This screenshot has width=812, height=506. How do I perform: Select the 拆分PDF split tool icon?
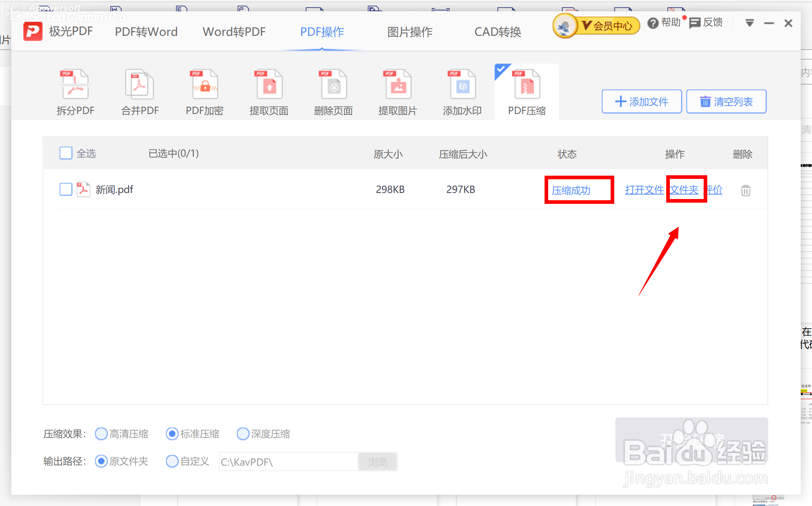pos(75,85)
